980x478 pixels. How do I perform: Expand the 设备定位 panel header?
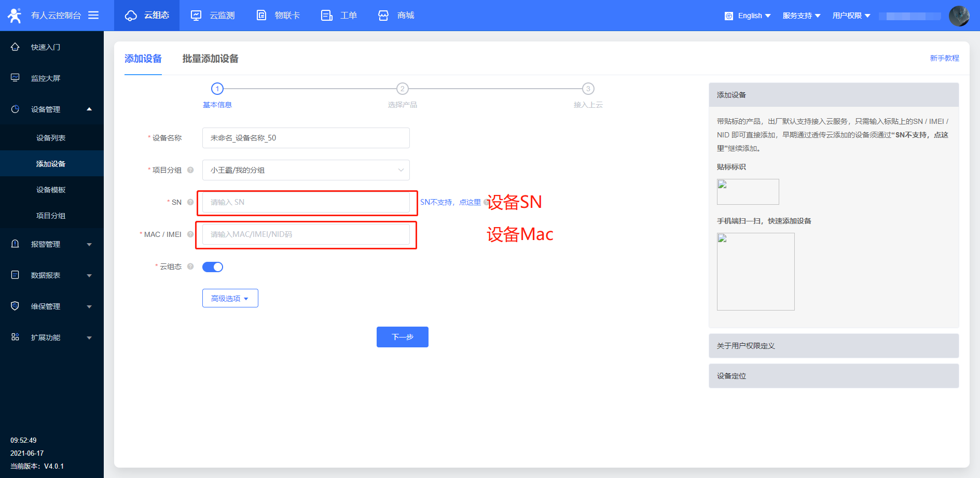click(x=833, y=376)
